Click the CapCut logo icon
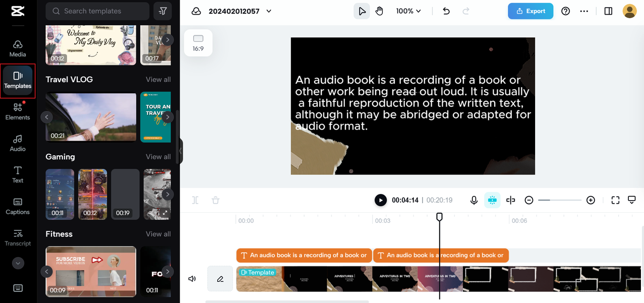The image size is (644, 303). click(x=18, y=11)
